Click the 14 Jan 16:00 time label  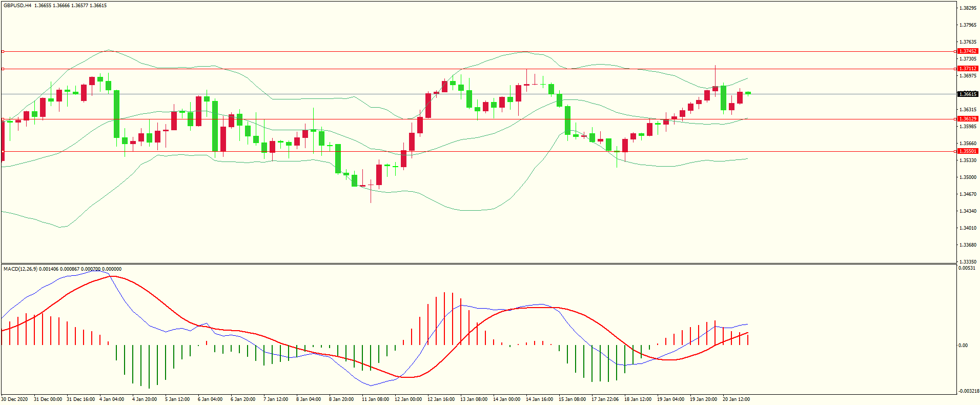coord(540,399)
